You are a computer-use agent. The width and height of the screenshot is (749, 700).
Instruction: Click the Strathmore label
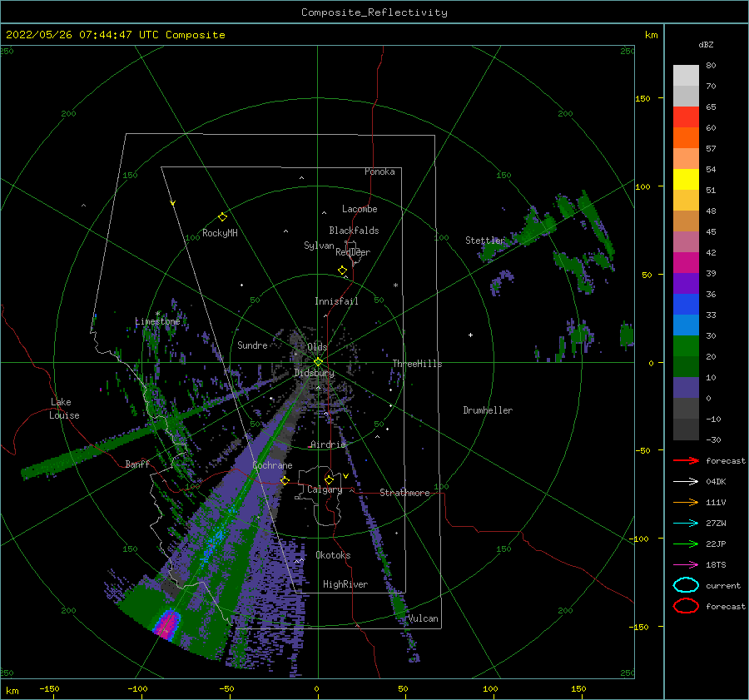404,493
